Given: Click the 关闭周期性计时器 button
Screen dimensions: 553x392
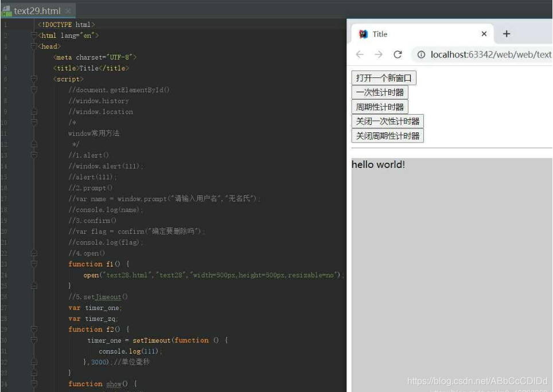Looking at the screenshot, I should coord(388,136).
